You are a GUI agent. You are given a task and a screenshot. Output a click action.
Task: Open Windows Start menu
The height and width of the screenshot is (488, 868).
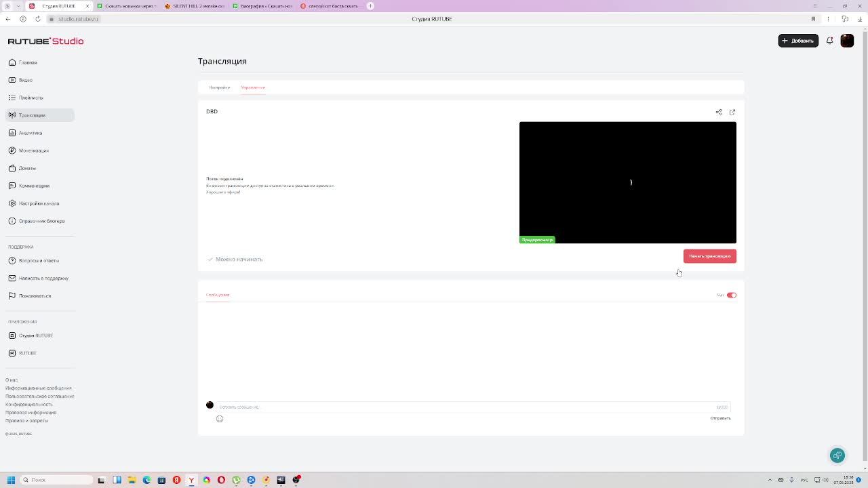11,480
